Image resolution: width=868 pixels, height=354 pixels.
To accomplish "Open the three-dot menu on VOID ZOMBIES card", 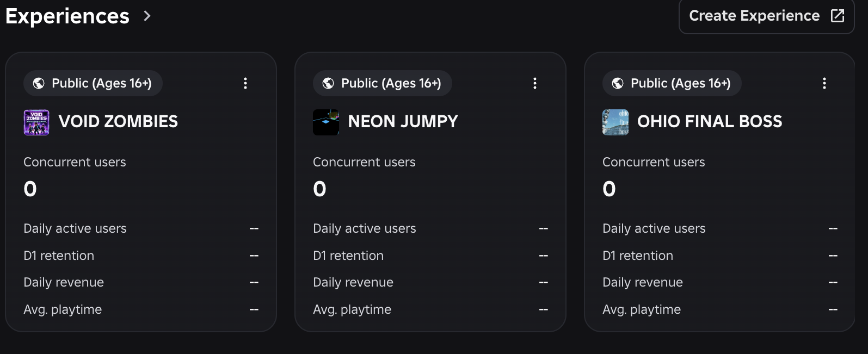I will [245, 83].
